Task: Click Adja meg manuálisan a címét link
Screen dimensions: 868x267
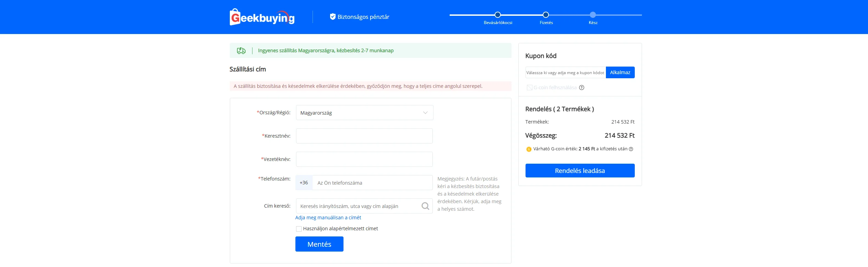Action: 328,218
